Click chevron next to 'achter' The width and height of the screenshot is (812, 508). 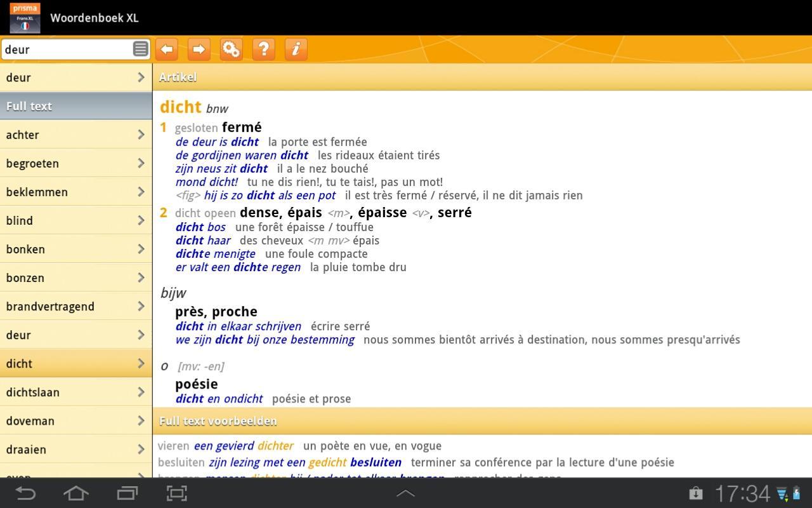(x=141, y=135)
